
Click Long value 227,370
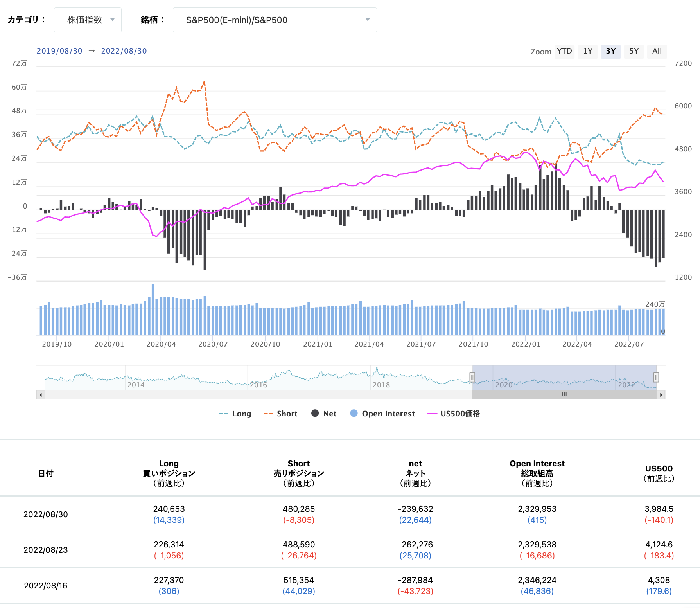[169, 580]
